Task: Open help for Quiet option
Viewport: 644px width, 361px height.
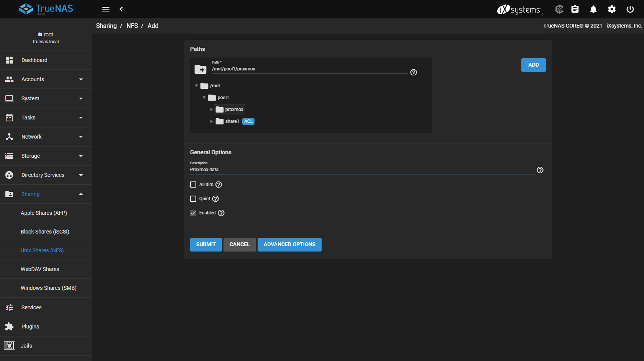Action: 215,199
